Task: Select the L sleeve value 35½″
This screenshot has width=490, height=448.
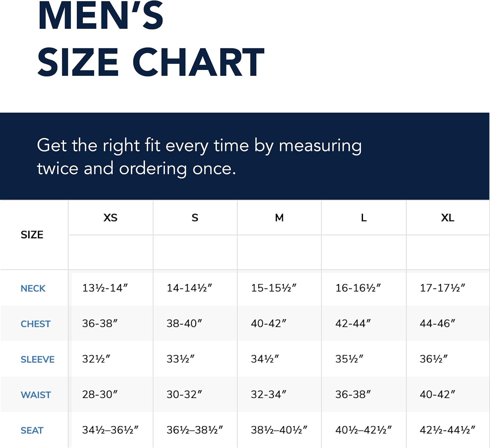Action: click(349, 359)
